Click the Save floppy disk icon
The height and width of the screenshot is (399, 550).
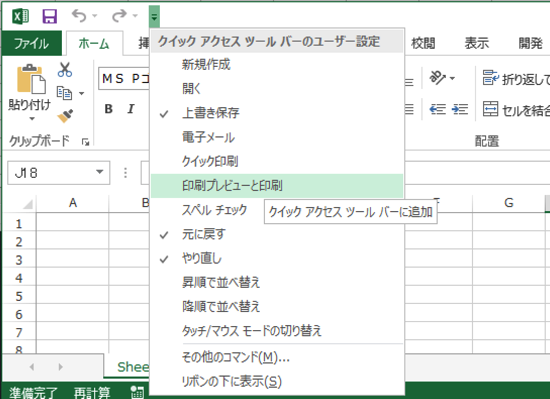click(x=50, y=16)
